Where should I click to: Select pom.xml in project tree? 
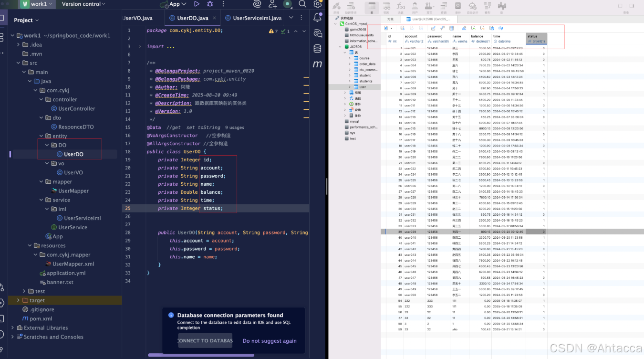(37, 318)
